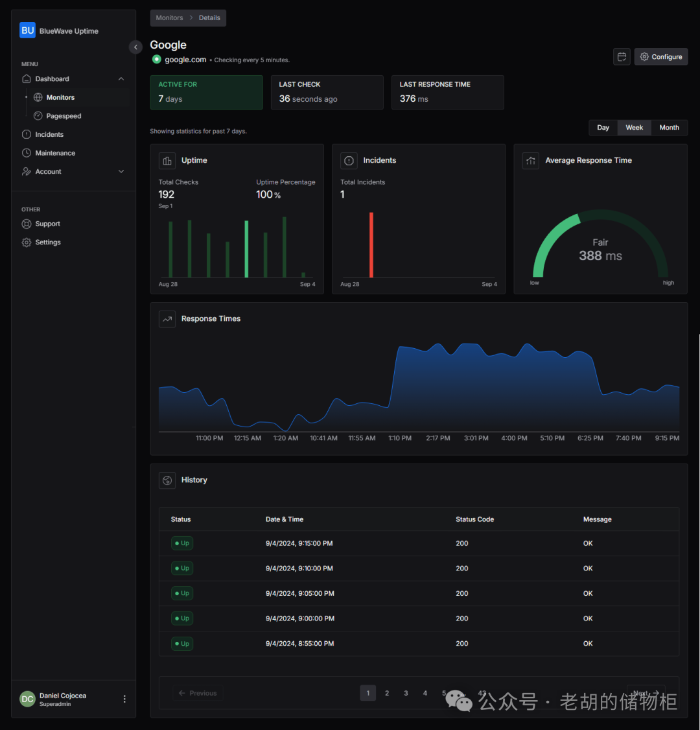This screenshot has width=700, height=730.
Task: Collapse the sidebar with the arrow button
Action: 135,47
